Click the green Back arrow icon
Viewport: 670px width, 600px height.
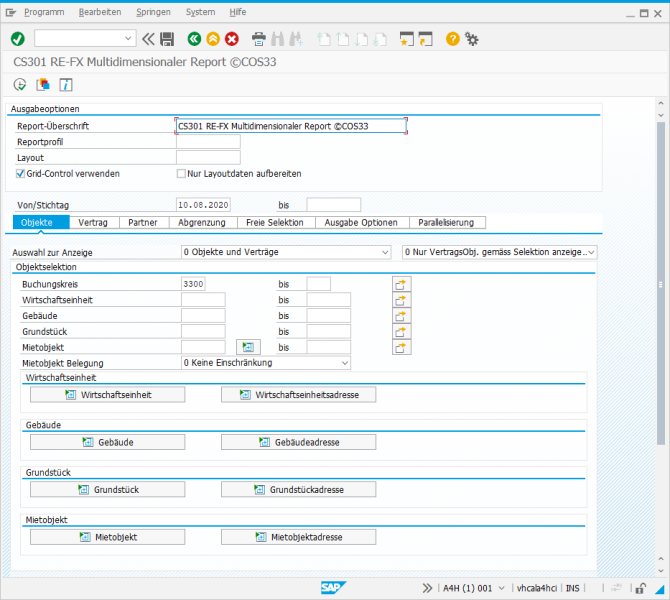(194, 39)
